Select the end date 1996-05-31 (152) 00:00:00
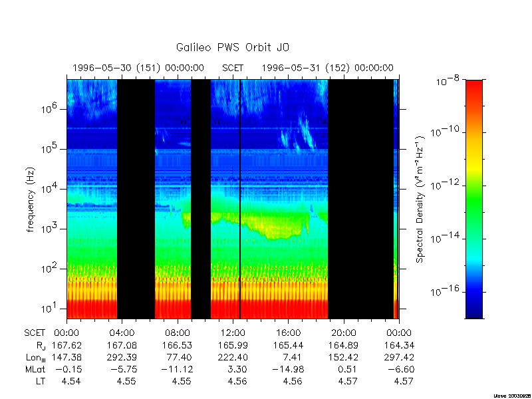Image resolution: width=532 pixels, height=399 pixels. pos(327,68)
